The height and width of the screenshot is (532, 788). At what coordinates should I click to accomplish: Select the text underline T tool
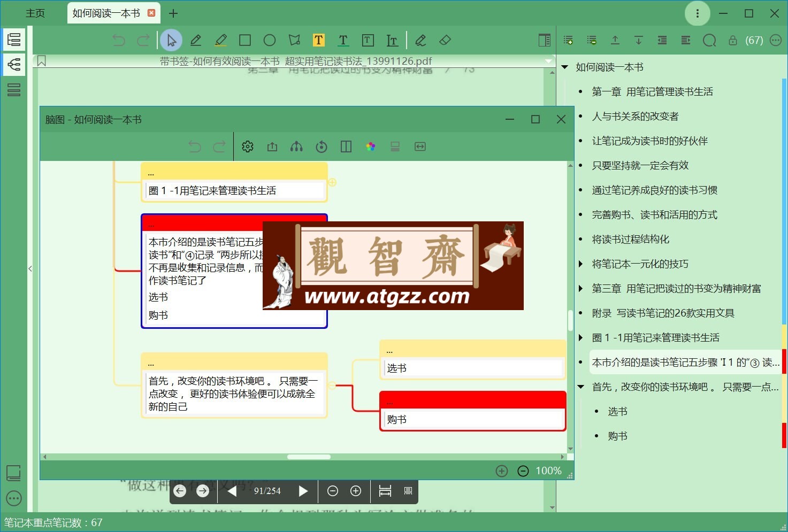[343, 40]
